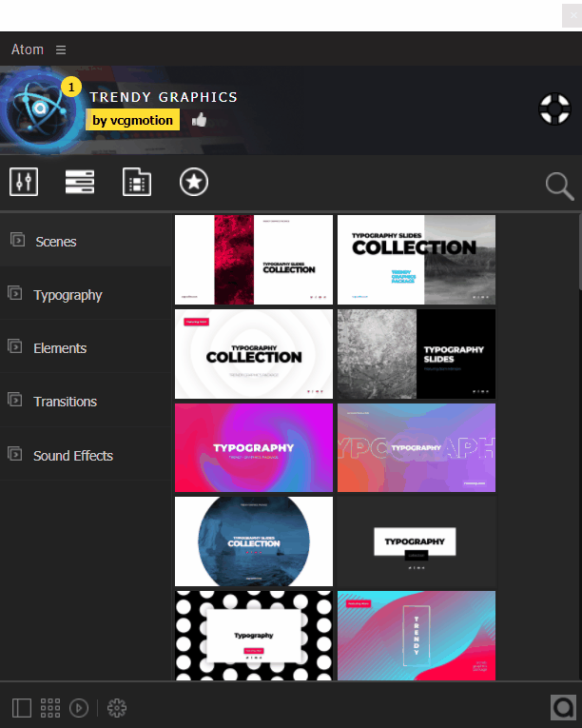Open the lifebuoy help icon

[553, 108]
